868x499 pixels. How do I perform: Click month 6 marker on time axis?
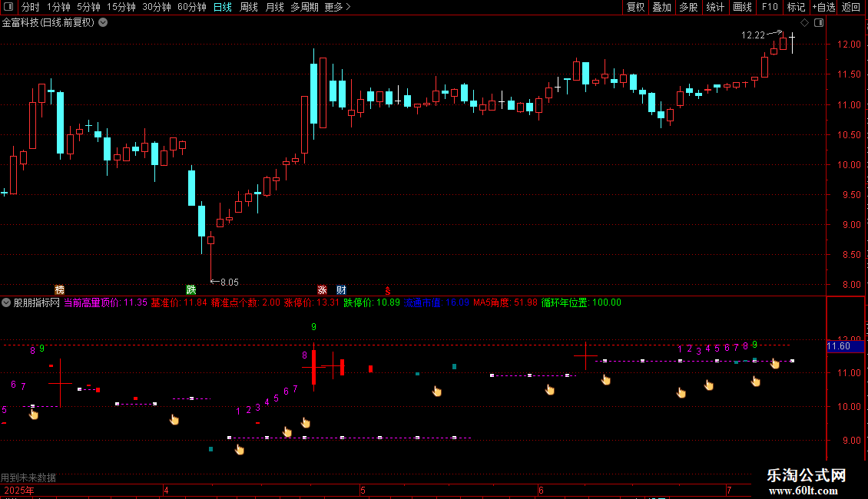point(541,490)
